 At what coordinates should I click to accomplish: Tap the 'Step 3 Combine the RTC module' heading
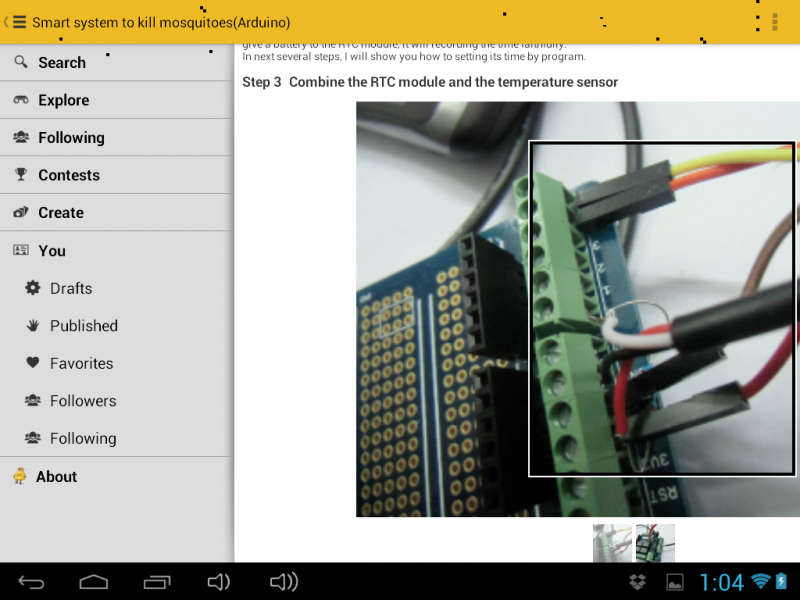click(430, 82)
